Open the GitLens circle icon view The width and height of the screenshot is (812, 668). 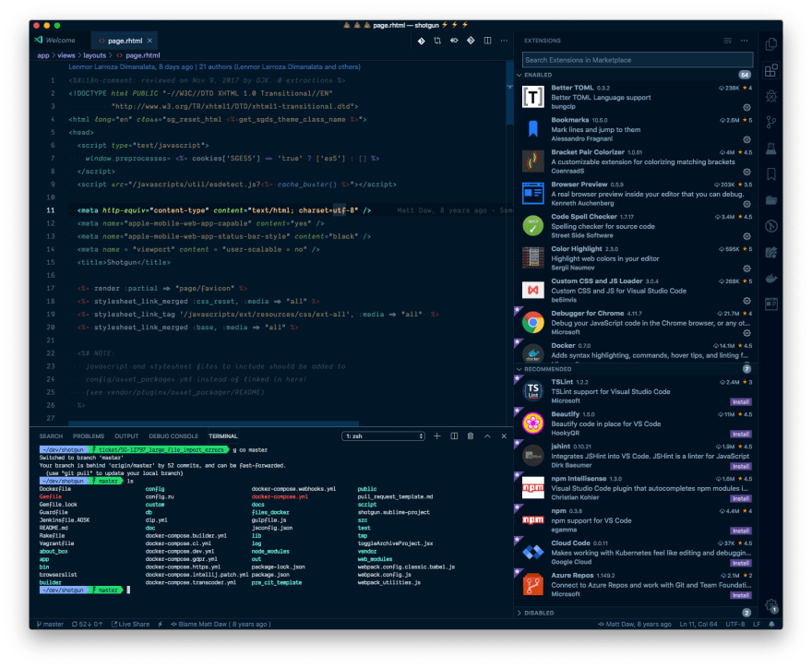[x=771, y=226]
